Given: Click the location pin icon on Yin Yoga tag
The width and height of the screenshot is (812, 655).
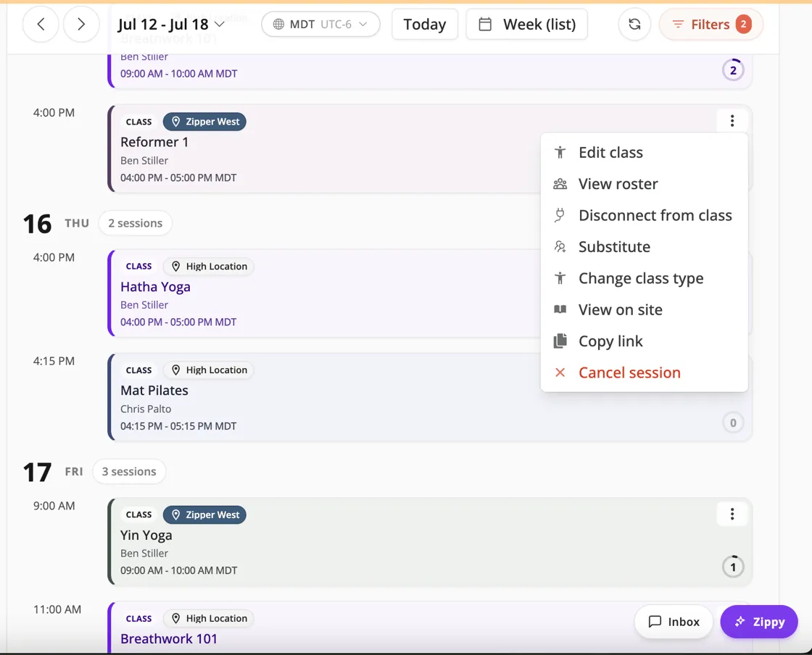Looking at the screenshot, I should pos(175,514).
